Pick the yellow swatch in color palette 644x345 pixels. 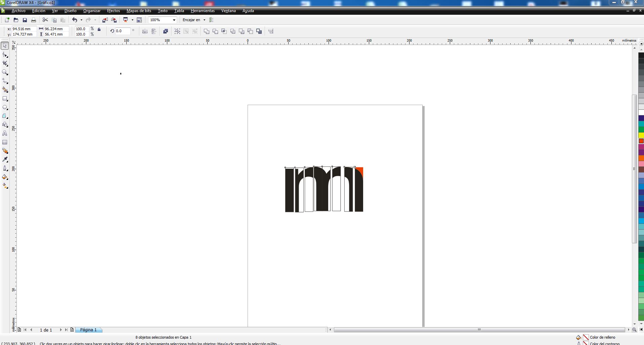pyautogui.click(x=641, y=135)
